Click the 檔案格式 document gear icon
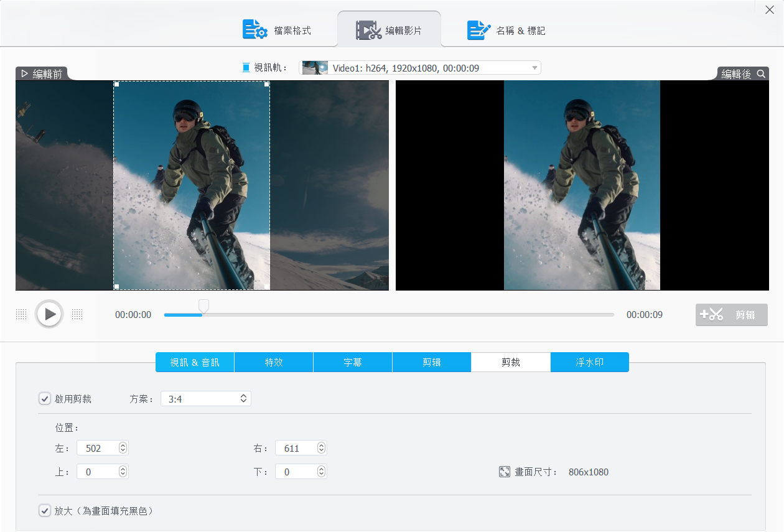The height and width of the screenshot is (532, 784). [255, 30]
